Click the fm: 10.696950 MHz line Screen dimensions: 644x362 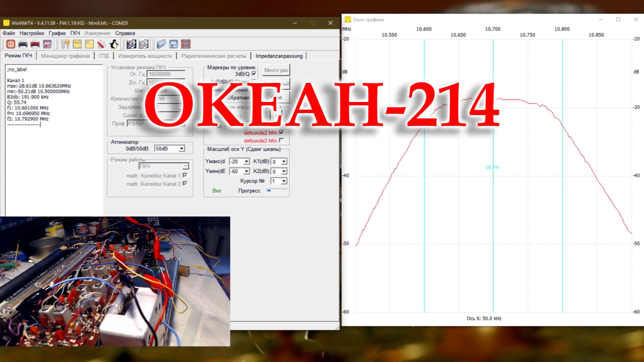click(x=29, y=113)
